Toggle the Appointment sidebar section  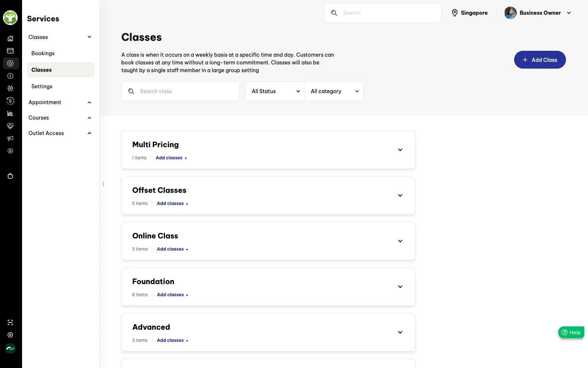coord(89,102)
